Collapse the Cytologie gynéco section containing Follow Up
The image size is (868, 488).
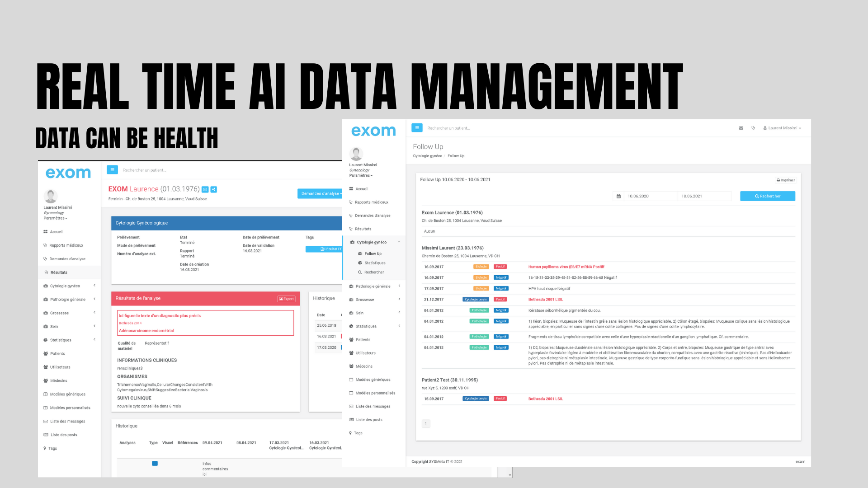click(x=372, y=242)
